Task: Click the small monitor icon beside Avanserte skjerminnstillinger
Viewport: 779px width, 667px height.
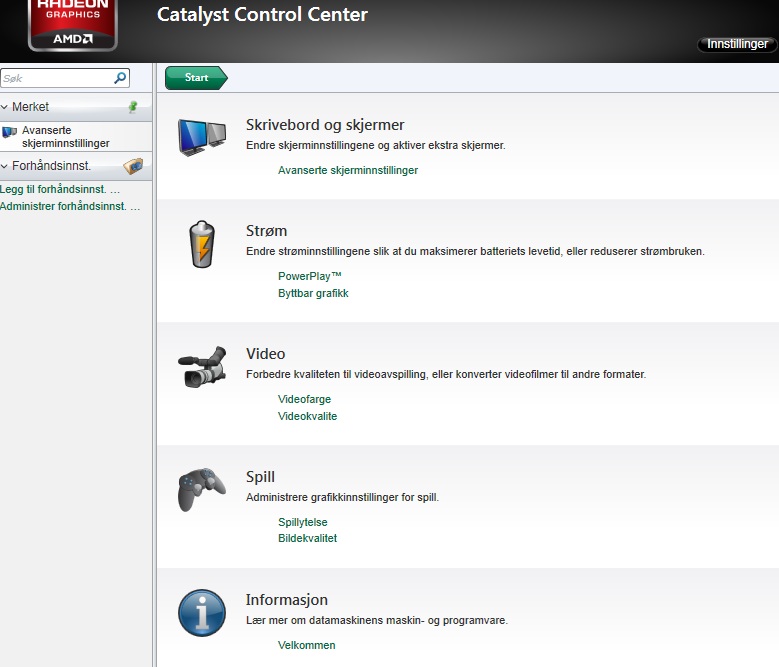Action: coord(9,132)
